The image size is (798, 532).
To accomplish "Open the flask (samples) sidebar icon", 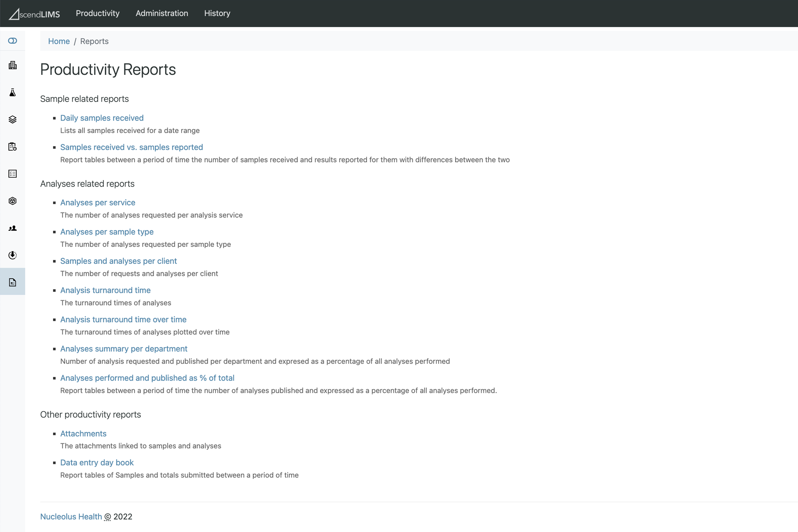I will coord(12,92).
